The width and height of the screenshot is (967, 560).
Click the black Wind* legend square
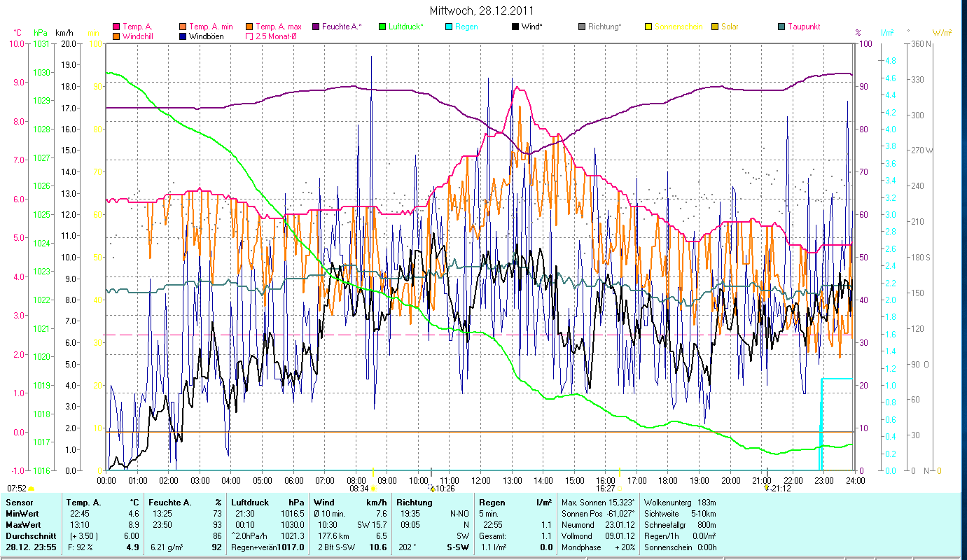[515, 27]
